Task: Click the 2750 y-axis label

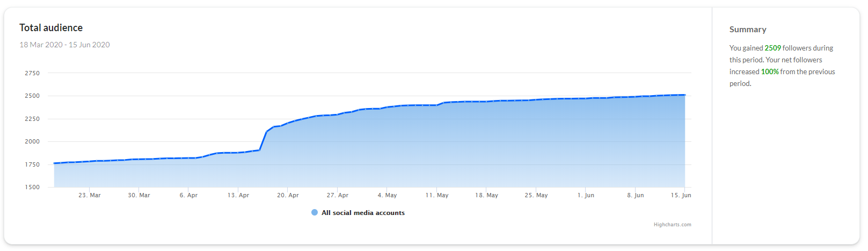Action: tap(32, 73)
